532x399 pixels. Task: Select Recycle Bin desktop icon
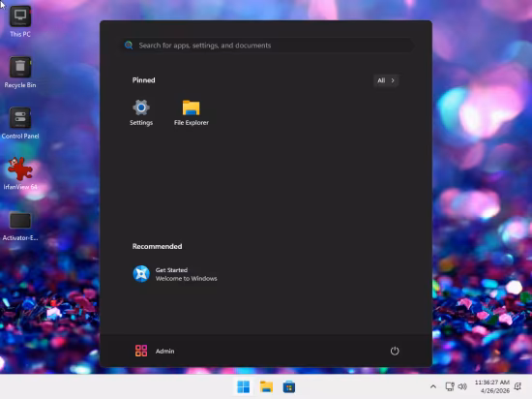coord(20,73)
